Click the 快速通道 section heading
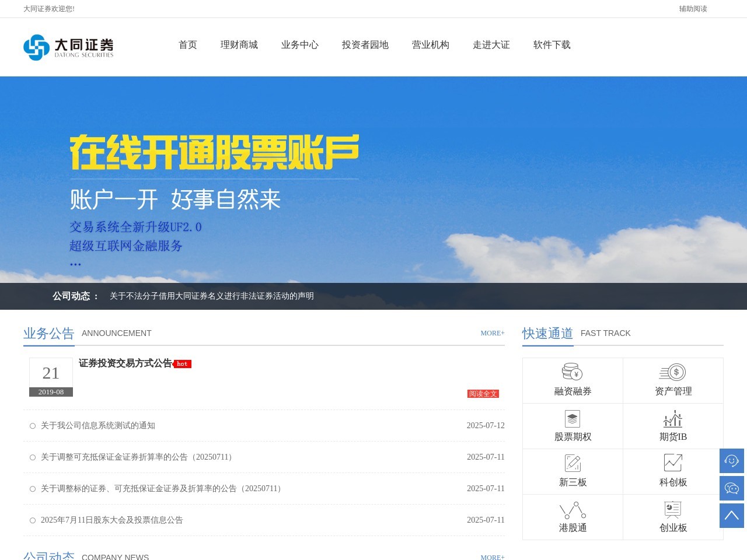This screenshot has width=747, height=560. click(548, 334)
